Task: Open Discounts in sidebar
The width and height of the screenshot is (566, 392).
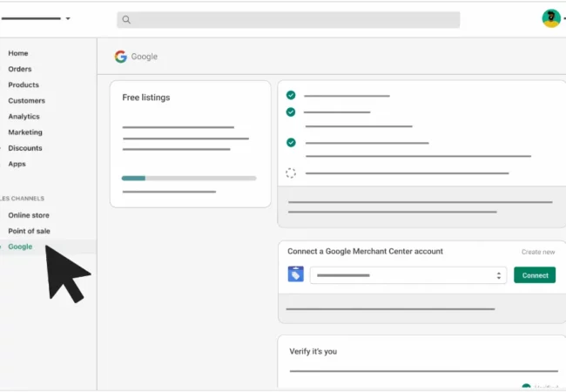Action: tap(25, 148)
